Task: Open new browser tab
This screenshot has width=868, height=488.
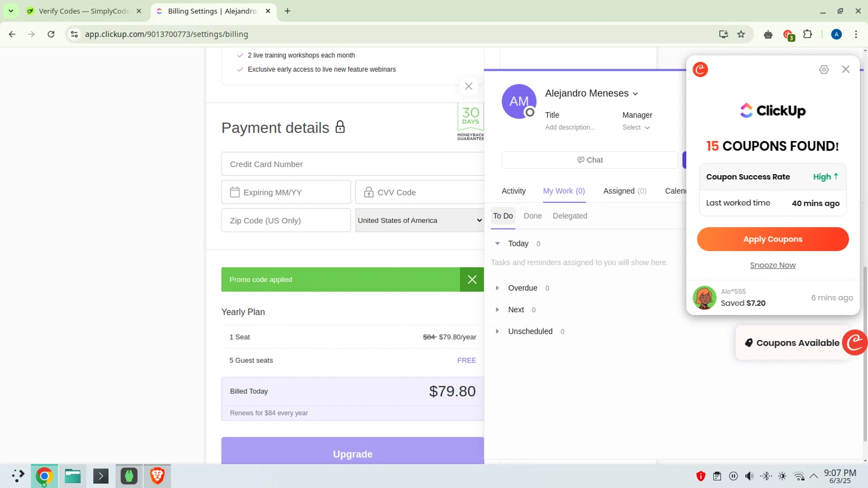Action: pyautogui.click(x=288, y=11)
